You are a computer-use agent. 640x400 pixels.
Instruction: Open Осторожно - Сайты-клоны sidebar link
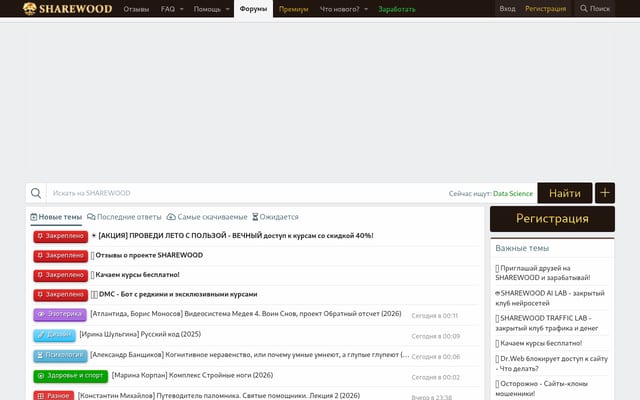(x=542, y=389)
